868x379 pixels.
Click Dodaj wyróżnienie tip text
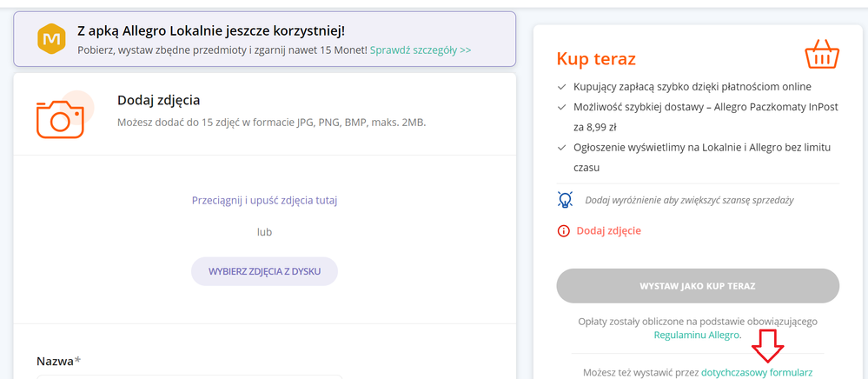point(689,200)
